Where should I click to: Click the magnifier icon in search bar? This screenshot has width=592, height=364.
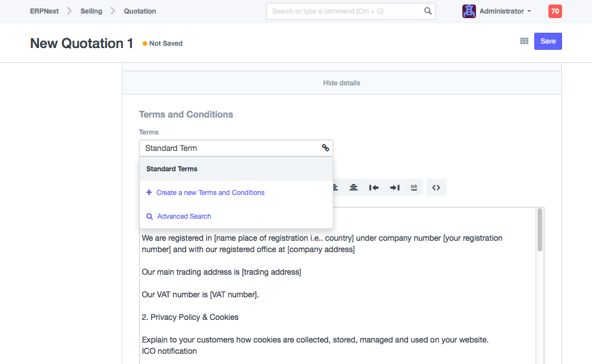428,11
